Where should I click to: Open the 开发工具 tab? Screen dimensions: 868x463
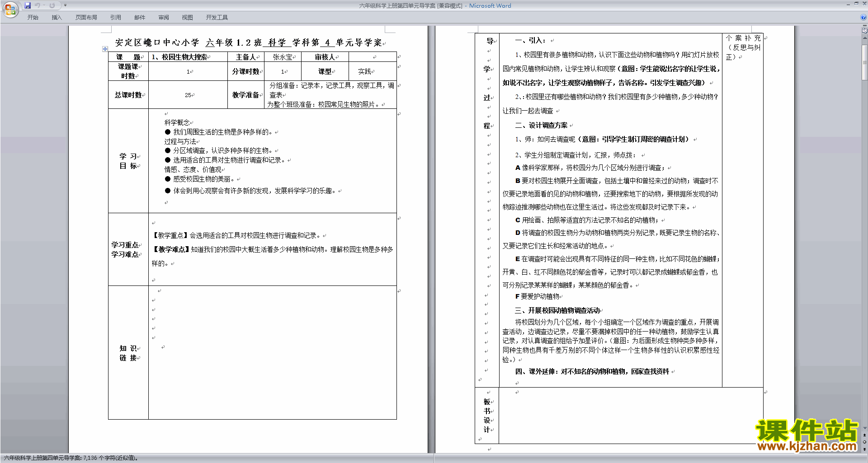(217, 17)
